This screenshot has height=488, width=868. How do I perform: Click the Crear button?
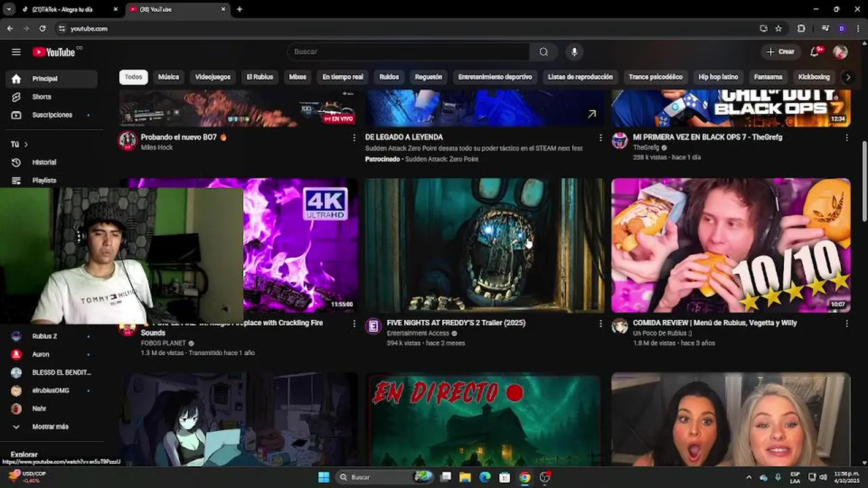tap(781, 52)
